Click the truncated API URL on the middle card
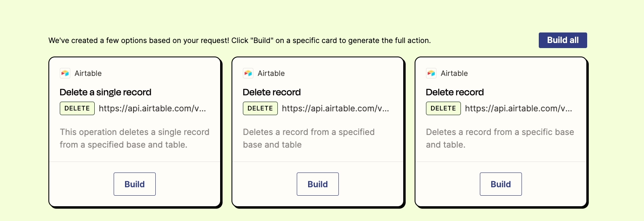Viewport: 644px width, 221px height. point(336,108)
